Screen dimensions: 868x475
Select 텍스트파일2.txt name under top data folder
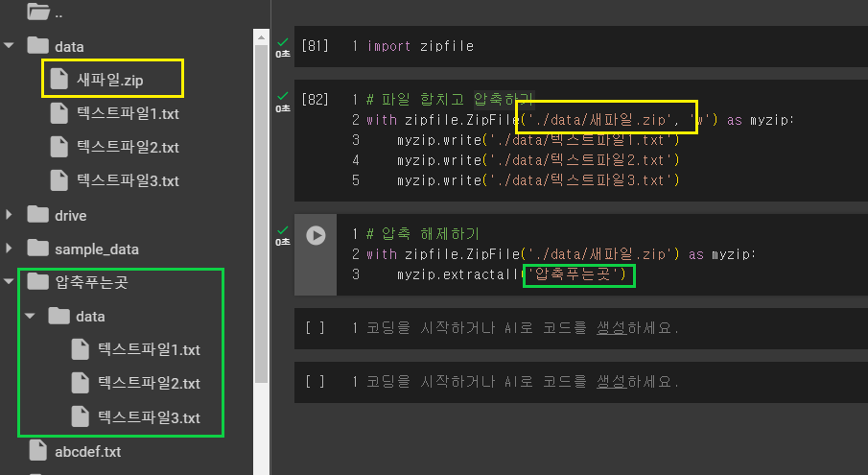tap(128, 148)
